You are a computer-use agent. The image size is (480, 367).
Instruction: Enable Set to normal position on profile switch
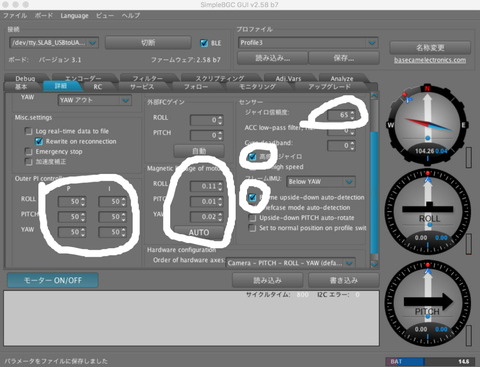(x=253, y=228)
